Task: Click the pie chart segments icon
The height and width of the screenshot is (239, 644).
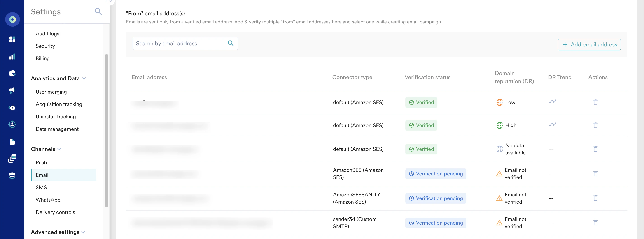Action: tap(12, 73)
